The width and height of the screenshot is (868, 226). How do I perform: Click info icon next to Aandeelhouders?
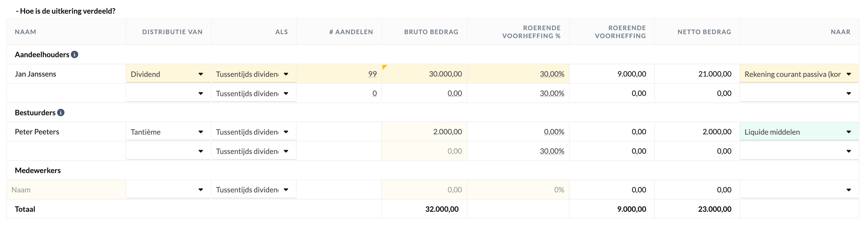coord(74,55)
